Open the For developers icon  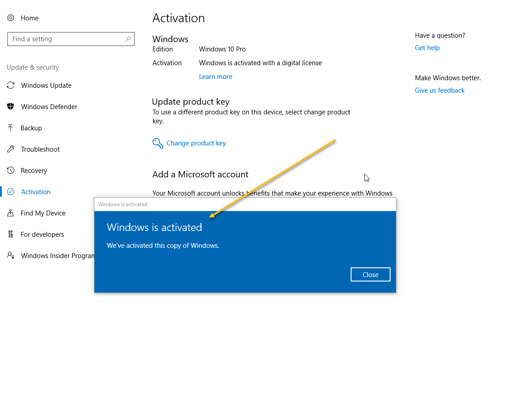click(x=11, y=234)
